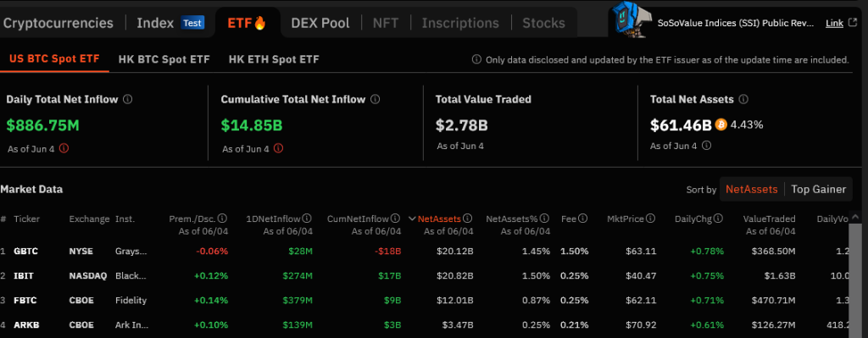
Task: Click the Ticker column header
Action: [26, 219]
